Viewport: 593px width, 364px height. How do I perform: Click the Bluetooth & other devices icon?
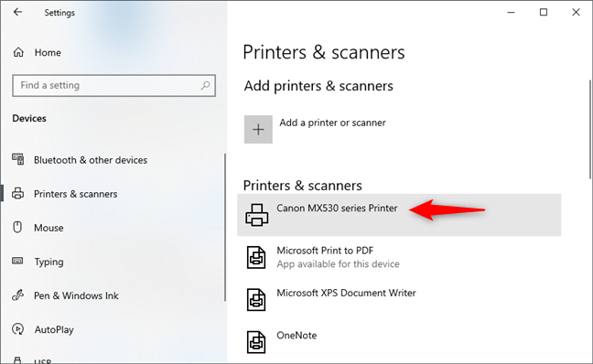click(x=17, y=159)
